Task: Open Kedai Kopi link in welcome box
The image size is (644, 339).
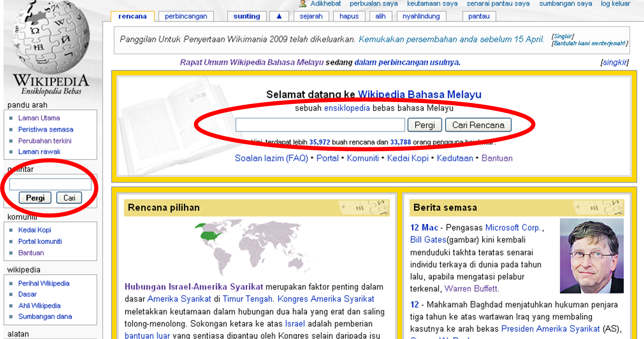Action: tap(408, 158)
